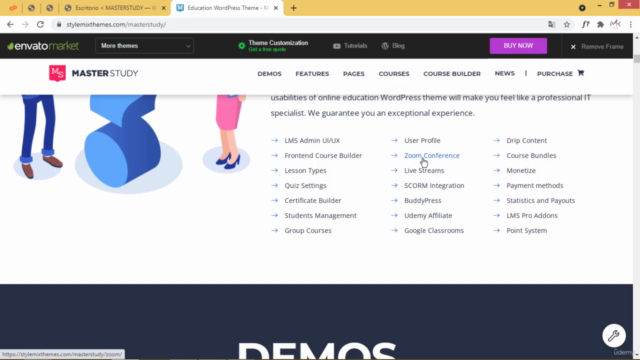Open the Point System link
This screenshot has width=640, height=360.
click(527, 231)
